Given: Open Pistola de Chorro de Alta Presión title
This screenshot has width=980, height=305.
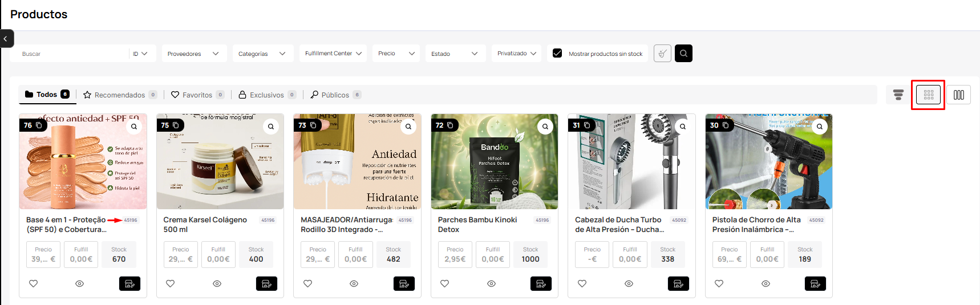Looking at the screenshot, I should point(756,225).
